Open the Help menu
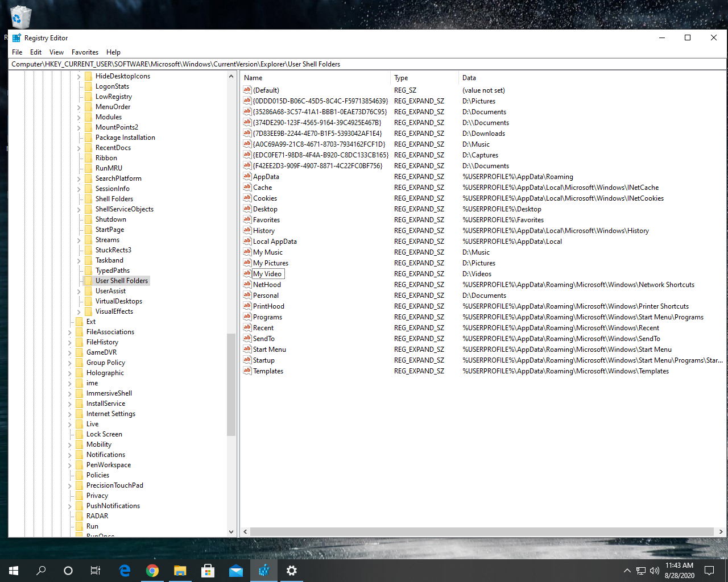The height and width of the screenshot is (582, 728). pyautogui.click(x=113, y=52)
